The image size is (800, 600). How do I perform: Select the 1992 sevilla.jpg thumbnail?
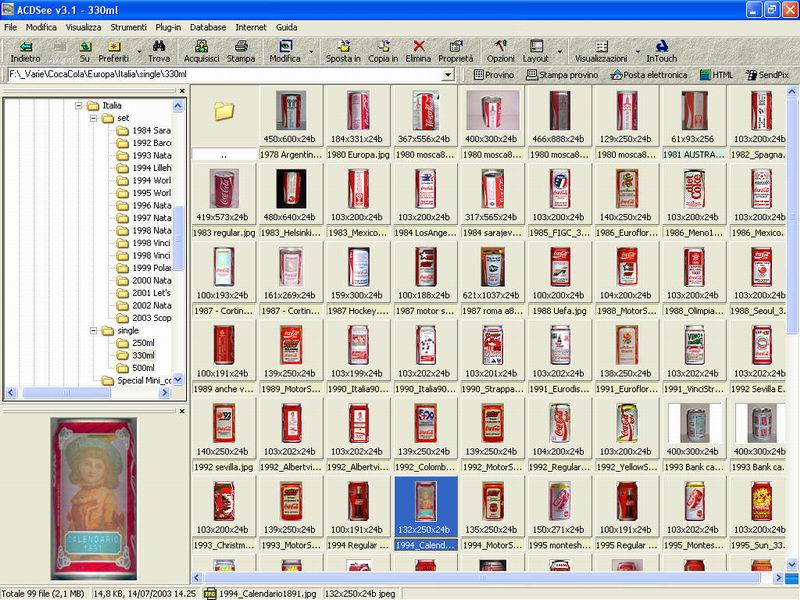pos(224,435)
